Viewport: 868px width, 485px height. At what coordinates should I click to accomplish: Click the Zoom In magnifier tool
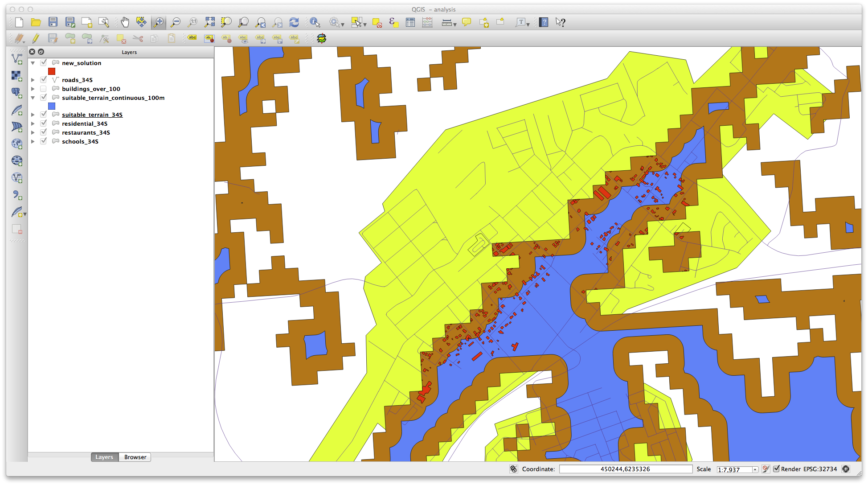[x=158, y=22]
